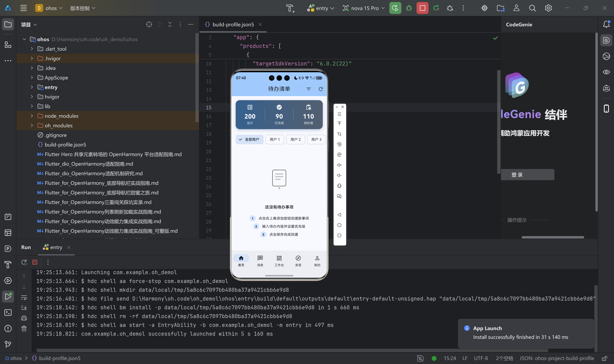Image resolution: width=614 pixels, height=364 pixels.
Task: Expand the entry folder in project tree
Action: [x=32, y=87]
